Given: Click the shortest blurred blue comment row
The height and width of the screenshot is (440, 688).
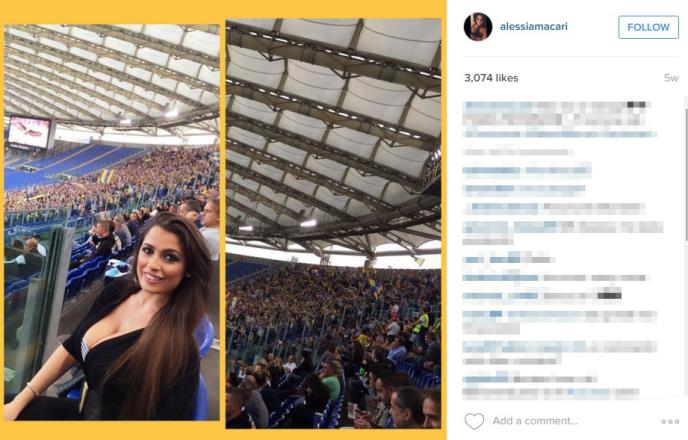Looking at the screenshot, I should click(509, 260).
